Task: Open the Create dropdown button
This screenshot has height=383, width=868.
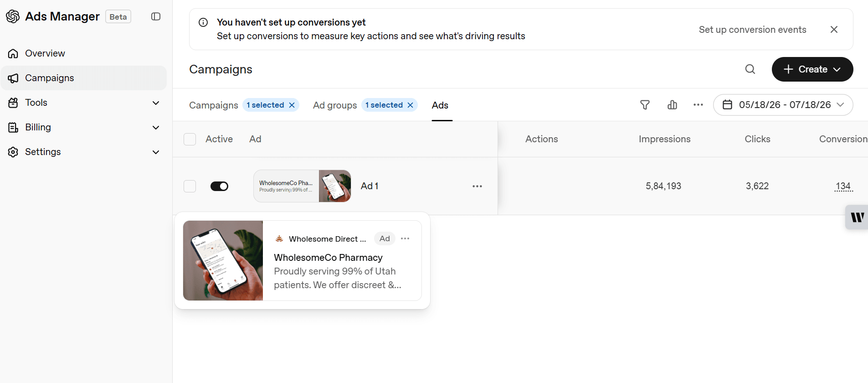Action: (x=812, y=69)
